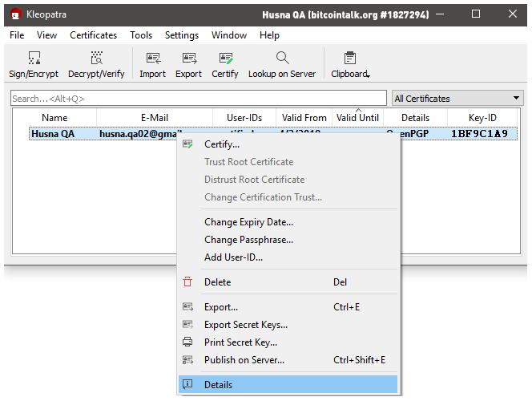Open the File menu
532x401 pixels.
(x=17, y=35)
